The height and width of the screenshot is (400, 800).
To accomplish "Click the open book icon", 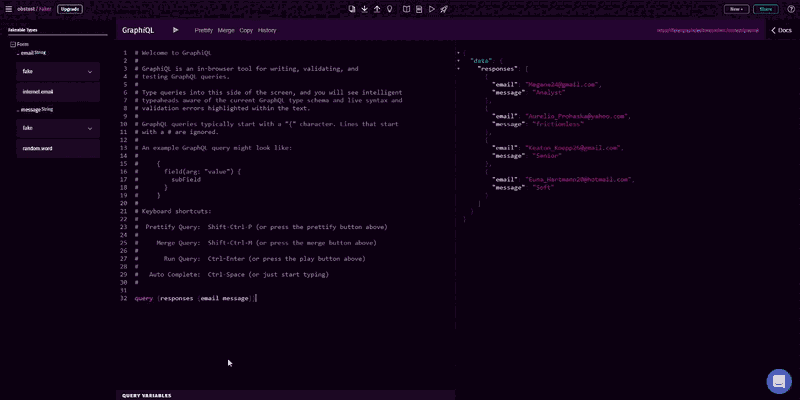I will (x=407, y=9).
